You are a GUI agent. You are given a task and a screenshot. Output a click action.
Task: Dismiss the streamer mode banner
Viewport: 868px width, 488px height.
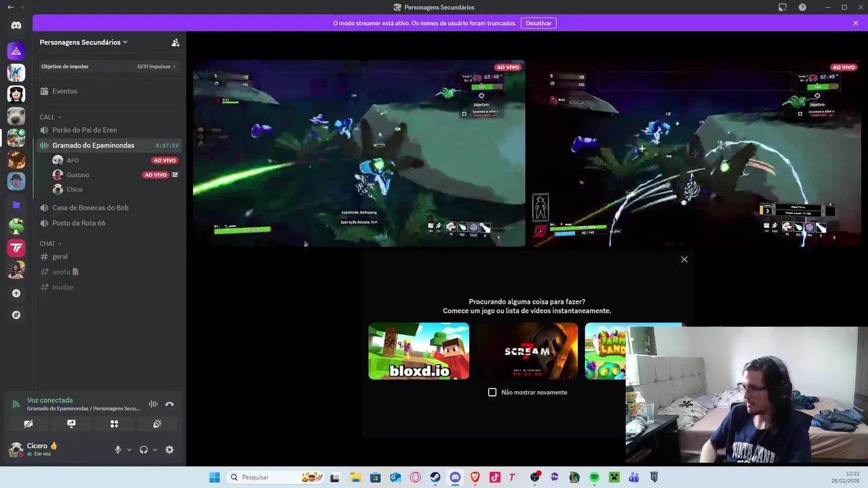[x=856, y=23]
